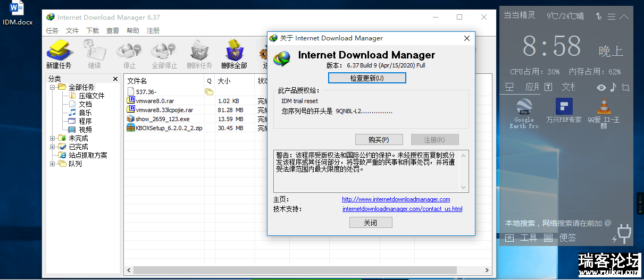Open the 任务 menu
The image size is (644, 280).
(x=52, y=31)
